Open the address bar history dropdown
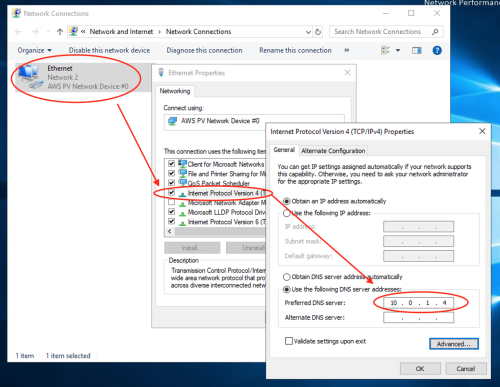 tap(308, 32)
